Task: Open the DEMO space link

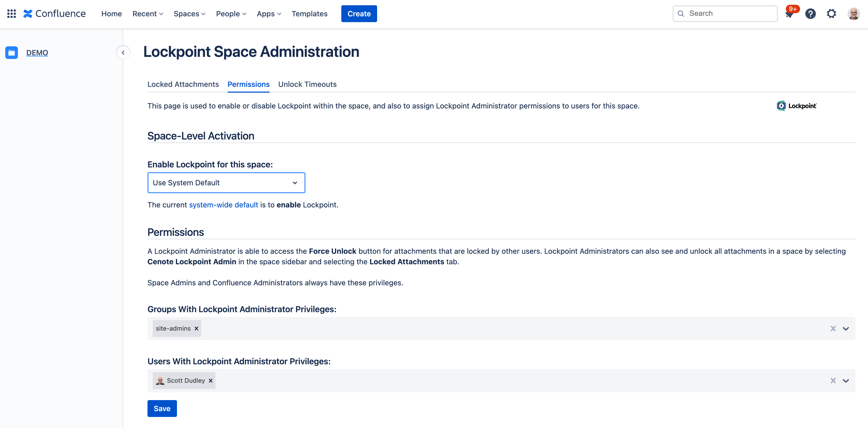Action: (x=37, y=53)
